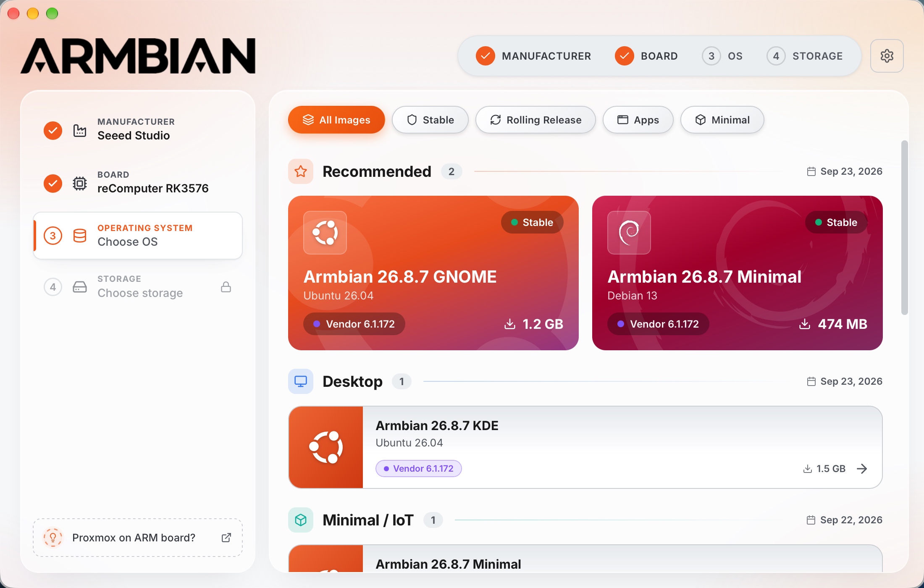
Task: Click the ARMBIAN logo
Action: tap(138, 56)
